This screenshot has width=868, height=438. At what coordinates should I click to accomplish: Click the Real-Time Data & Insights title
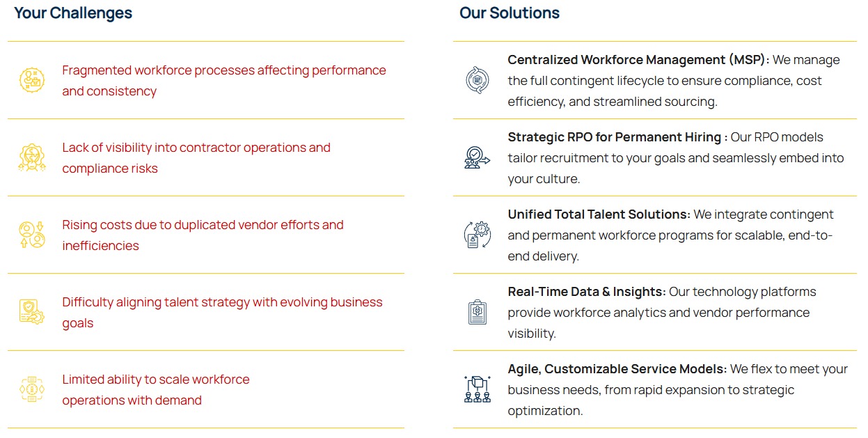click(x=586, y=292)
